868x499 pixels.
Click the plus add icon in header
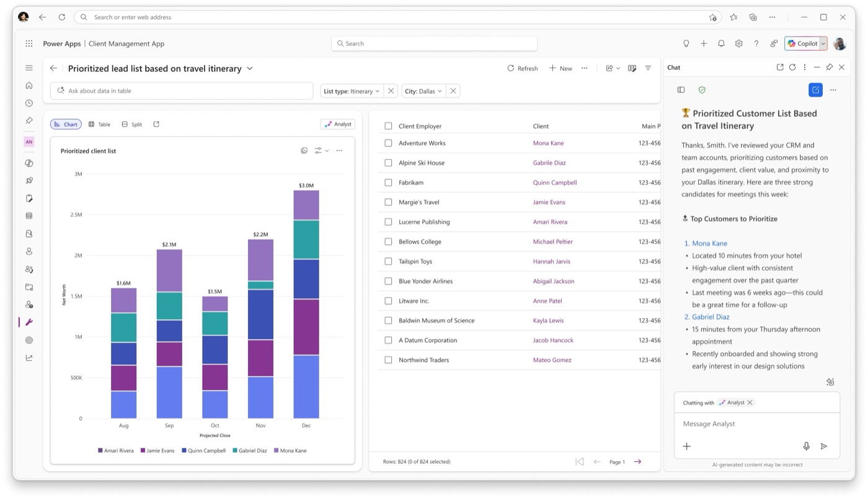click(x=704, y=43)
